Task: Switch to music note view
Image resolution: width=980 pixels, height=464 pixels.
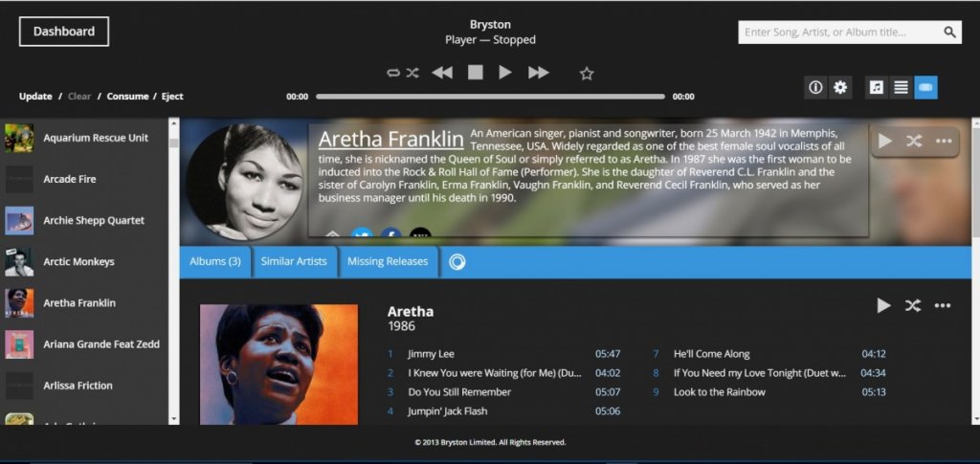Action: (x=877, y=87)
